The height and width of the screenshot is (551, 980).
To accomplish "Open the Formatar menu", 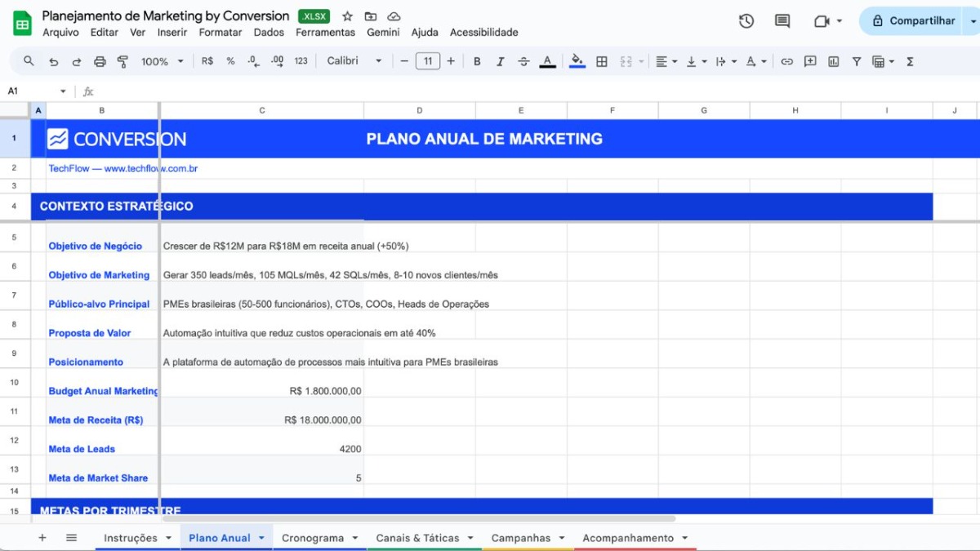I will tap(220, 32).
